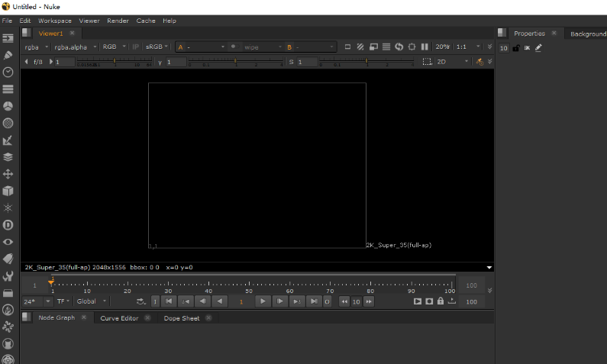Open the rgba channel set dropdown
Screen dimensions: 607x364
click(36, 47)
